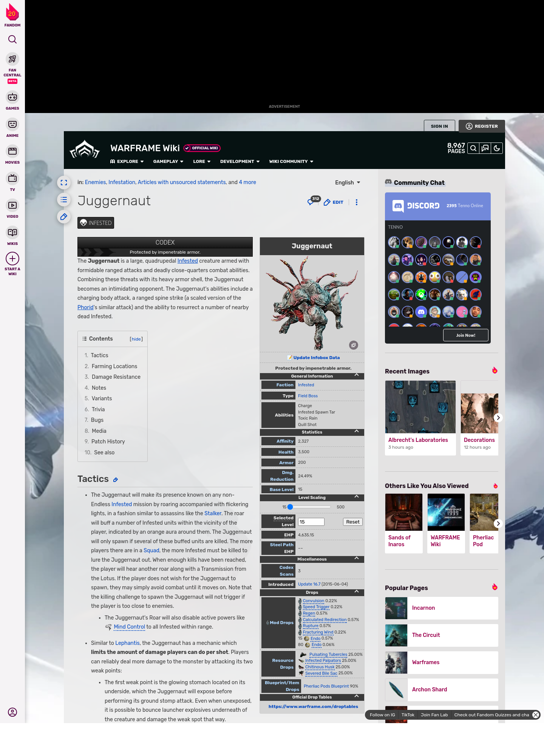The width and height of the screenshot is (544, 756).
Task: Click Join Now on Discord widget
Action: [x=465, y=335]
